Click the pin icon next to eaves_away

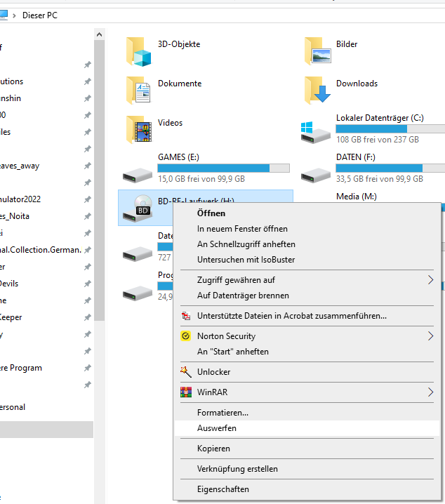(x=88, y=166)
